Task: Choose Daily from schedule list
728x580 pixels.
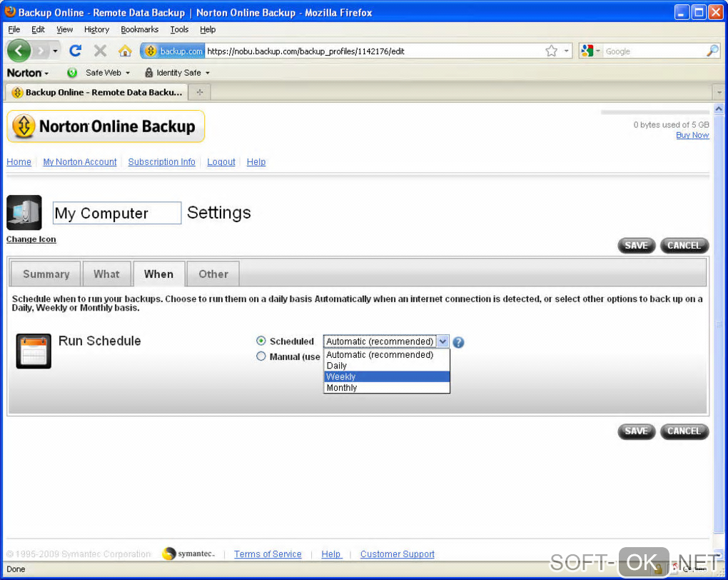Action: pos(386,366)
